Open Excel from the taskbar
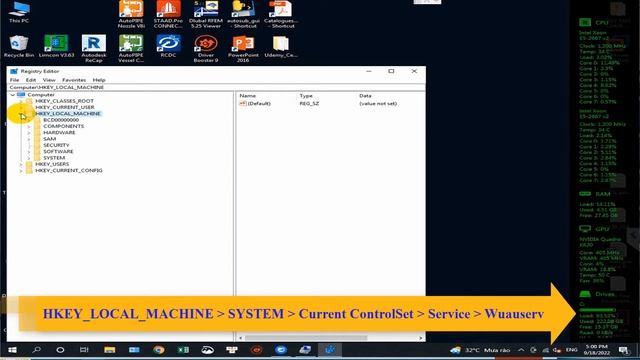 click(183, 350)
